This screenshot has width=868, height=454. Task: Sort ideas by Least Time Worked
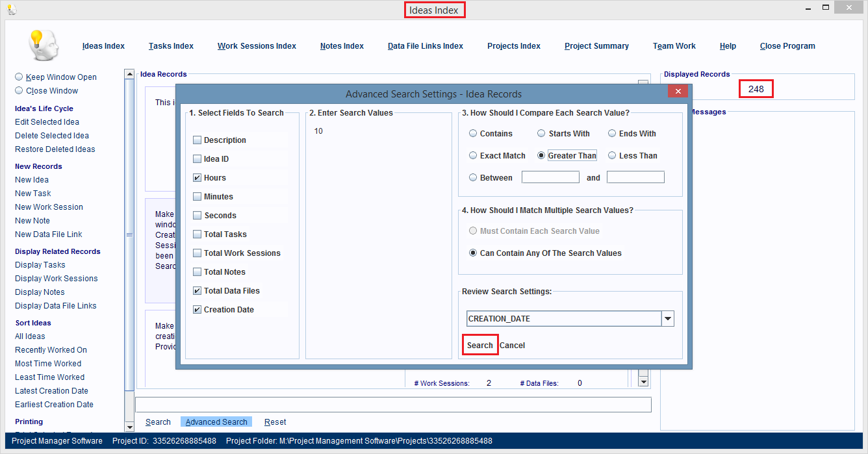pos(49,377)
